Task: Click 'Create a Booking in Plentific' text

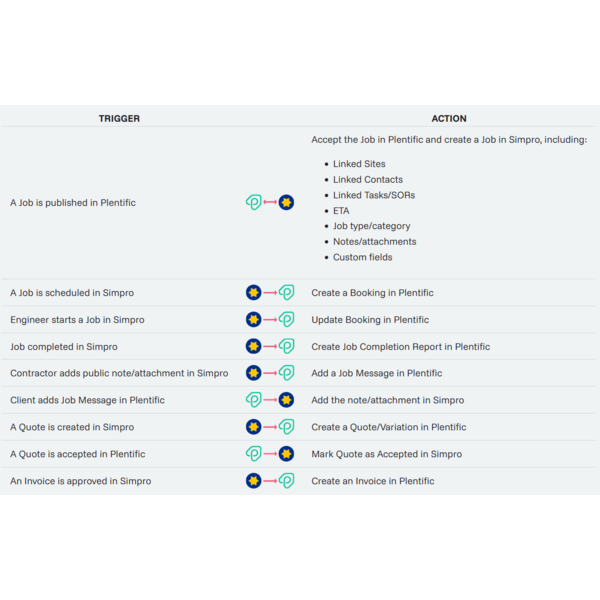Action: 372,293
